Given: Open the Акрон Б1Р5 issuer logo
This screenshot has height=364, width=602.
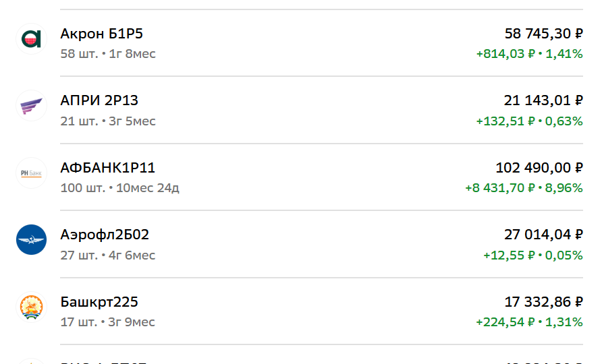Looking at the screenshot, I should tap(32, 38).
